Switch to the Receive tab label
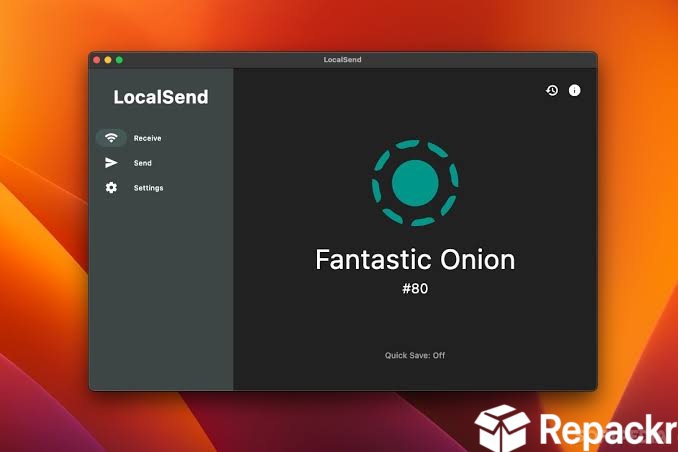 point(147,138)
